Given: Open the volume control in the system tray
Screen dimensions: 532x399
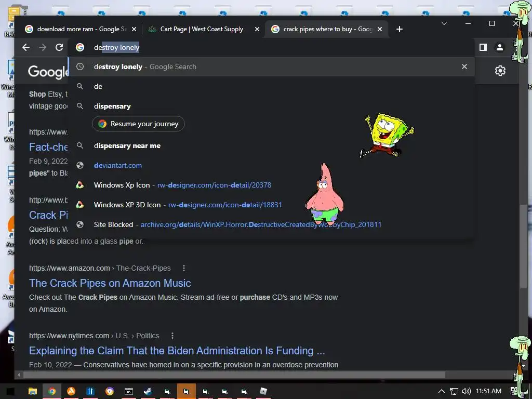Looking at the screenshot, I should 467,391.
